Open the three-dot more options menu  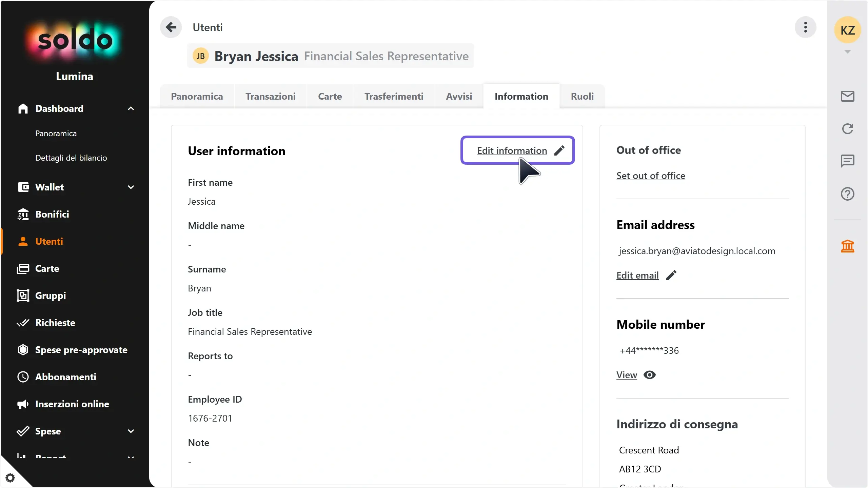[805, 27]
